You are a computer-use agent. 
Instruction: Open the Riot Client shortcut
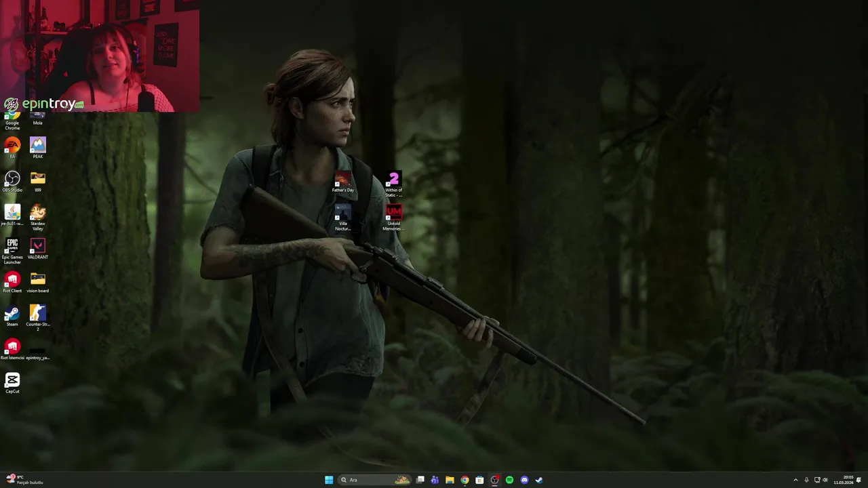point(12,281)
